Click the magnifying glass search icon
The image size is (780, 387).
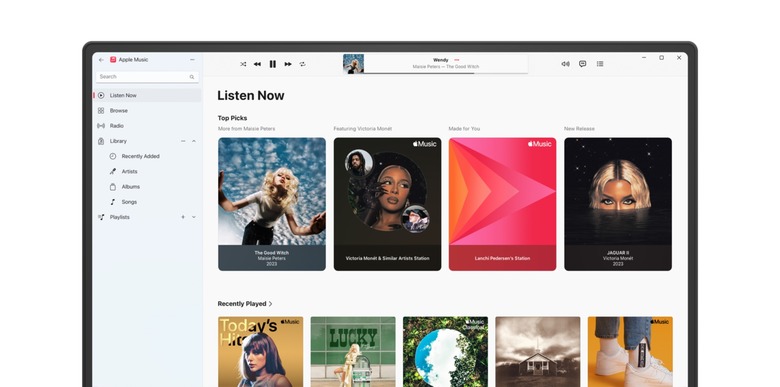[192, 77]
